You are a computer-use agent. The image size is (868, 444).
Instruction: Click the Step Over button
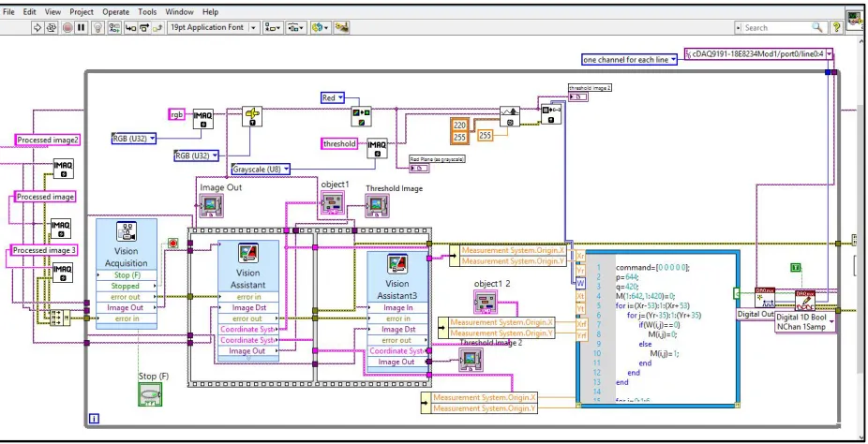point(144,27)
